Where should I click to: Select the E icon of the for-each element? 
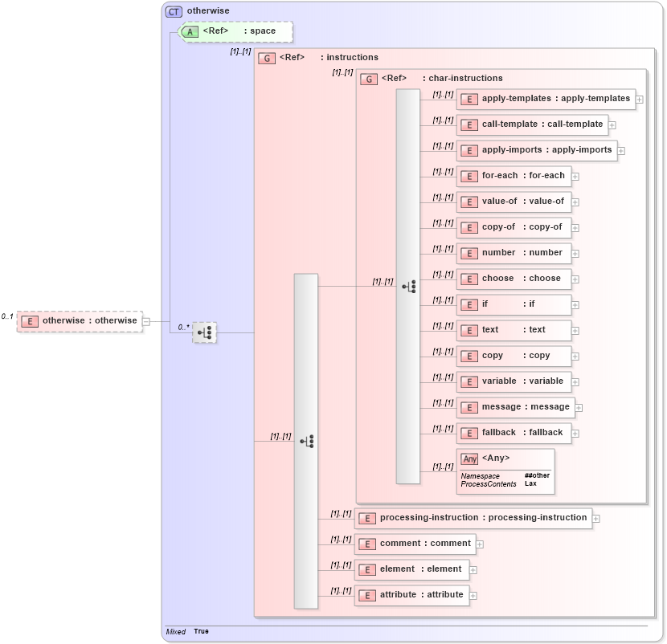coord(469,176)
